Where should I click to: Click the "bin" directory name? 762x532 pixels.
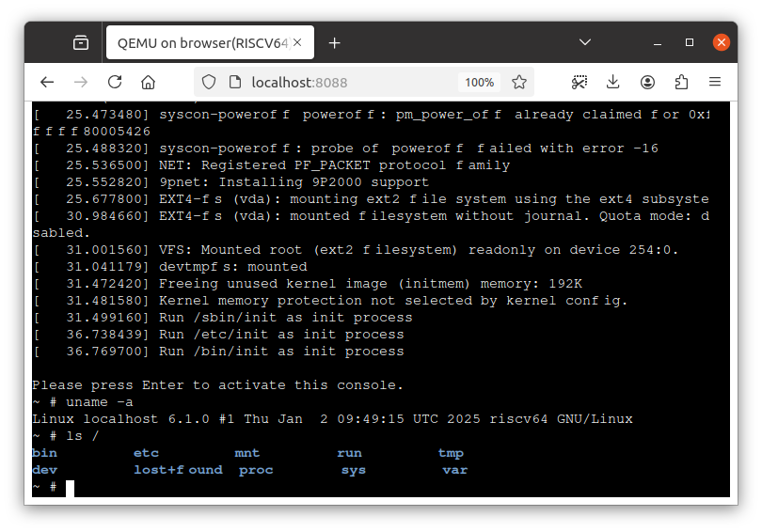click(x=45, y=453)
